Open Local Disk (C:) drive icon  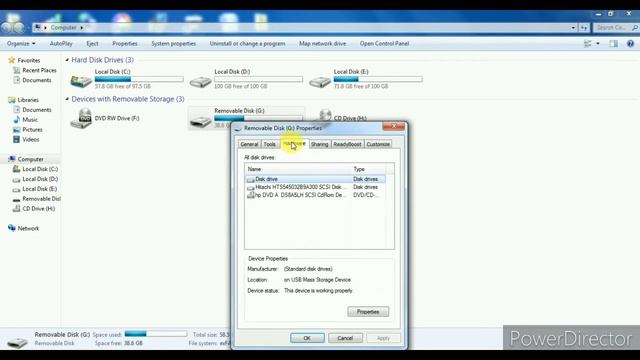pos(81,81)
